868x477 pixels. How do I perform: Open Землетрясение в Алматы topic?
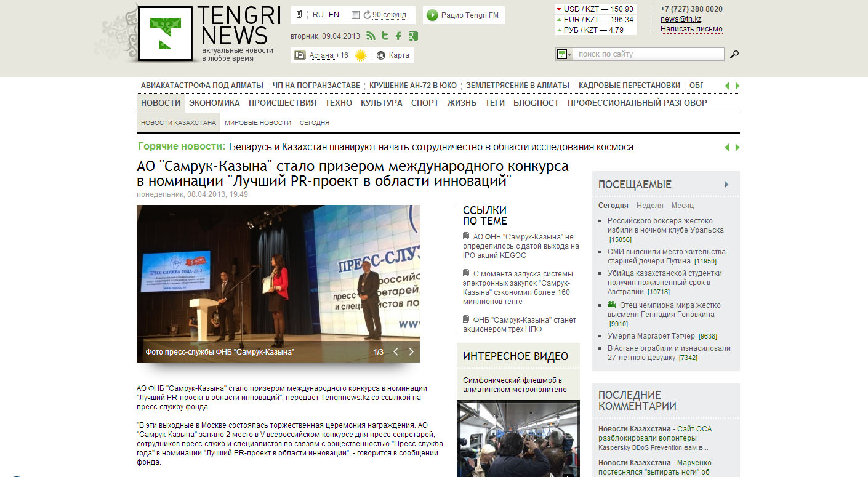click(x=517, y=85)
